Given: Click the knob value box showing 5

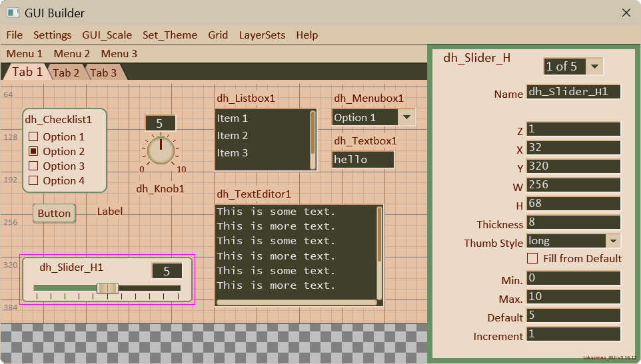Looking at the screenshot, I should pyautogui.click(x=160, y=123).
